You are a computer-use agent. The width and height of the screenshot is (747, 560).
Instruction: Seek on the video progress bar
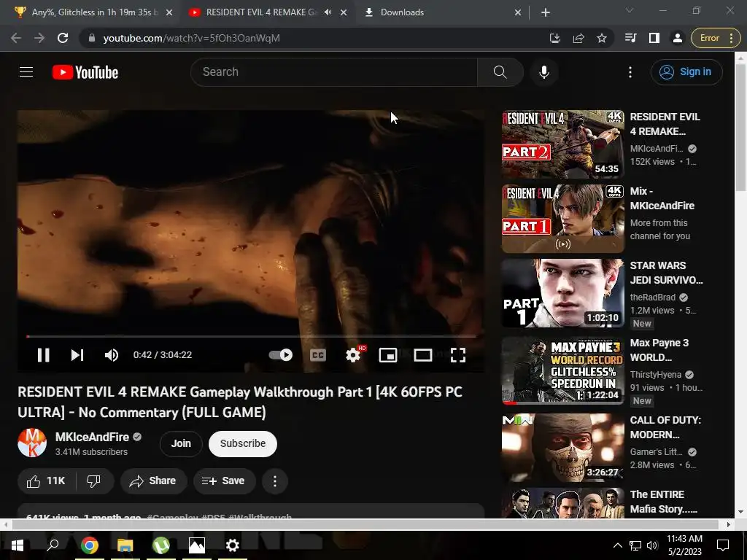pos(251,336)
